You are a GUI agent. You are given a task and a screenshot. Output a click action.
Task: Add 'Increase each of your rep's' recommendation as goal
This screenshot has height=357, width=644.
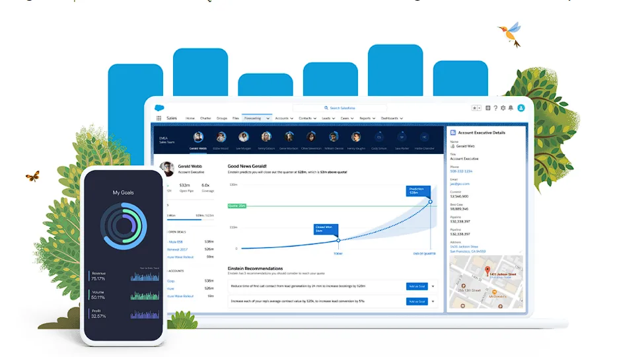[417, 301]
